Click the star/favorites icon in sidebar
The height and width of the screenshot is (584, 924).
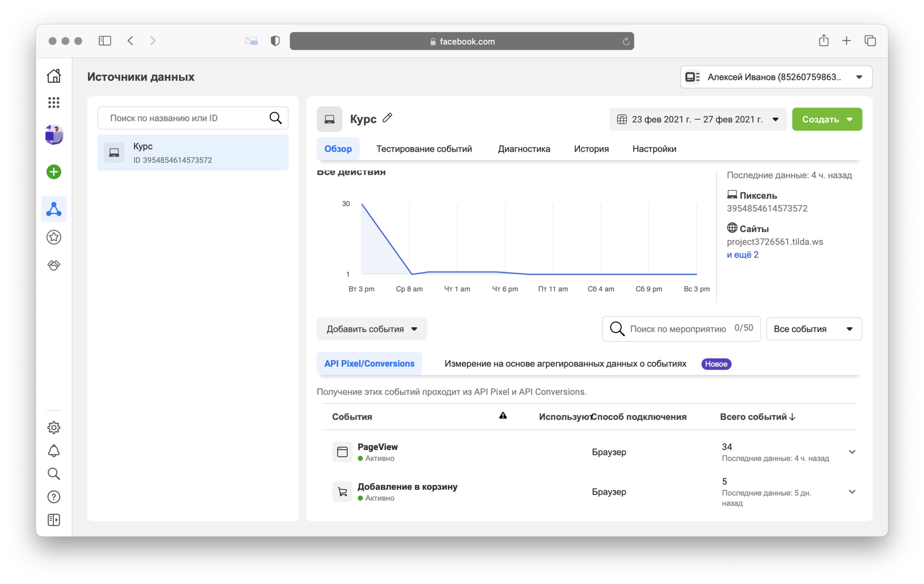[x=54, y=237]
